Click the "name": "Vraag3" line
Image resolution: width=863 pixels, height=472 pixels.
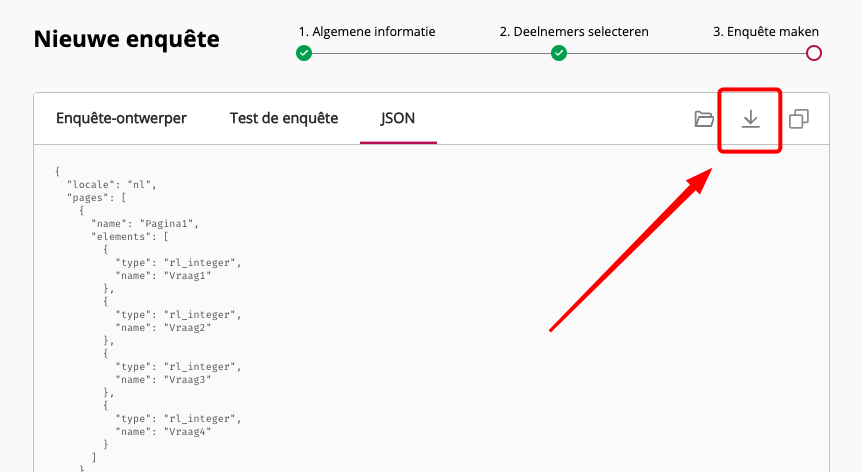coord(163,380)
